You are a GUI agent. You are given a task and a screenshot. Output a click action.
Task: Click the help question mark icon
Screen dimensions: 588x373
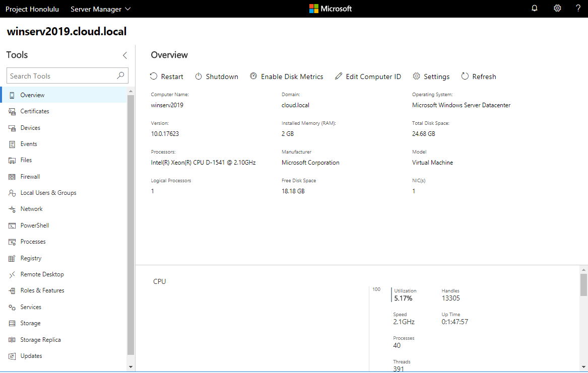[x=578, y=9]
